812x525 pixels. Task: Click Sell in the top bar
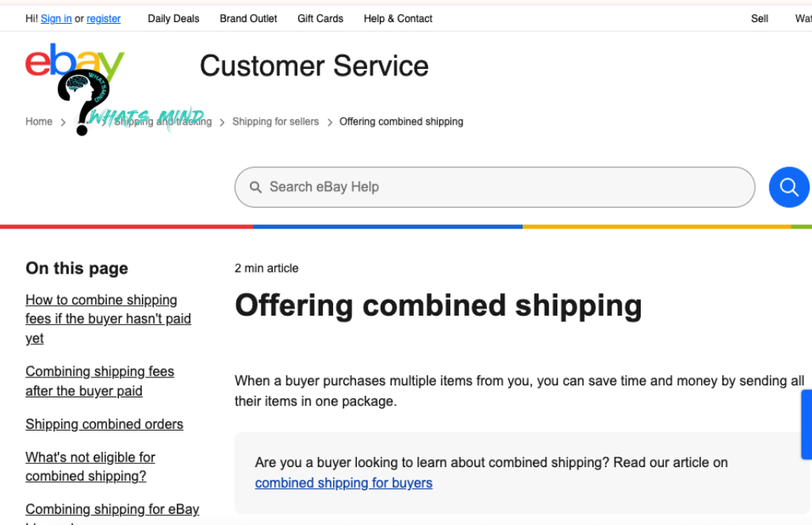coord(760,18)
